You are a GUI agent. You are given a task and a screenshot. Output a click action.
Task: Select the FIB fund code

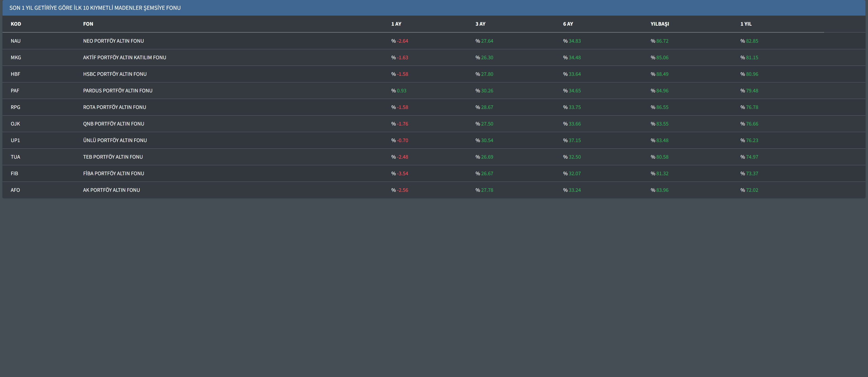[x=14, y=173]
